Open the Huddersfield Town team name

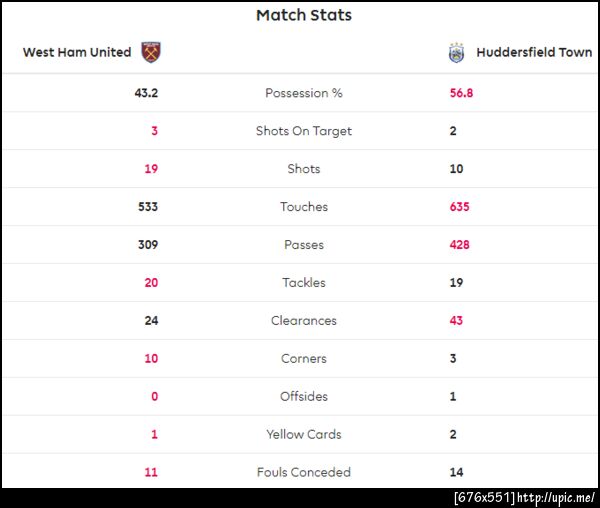tap(534, 52)
